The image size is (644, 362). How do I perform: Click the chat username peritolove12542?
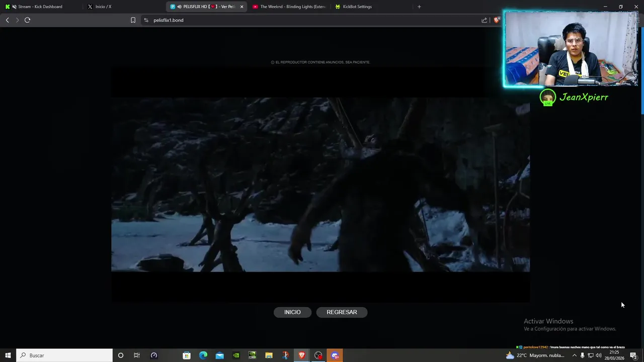coord(536,347)
